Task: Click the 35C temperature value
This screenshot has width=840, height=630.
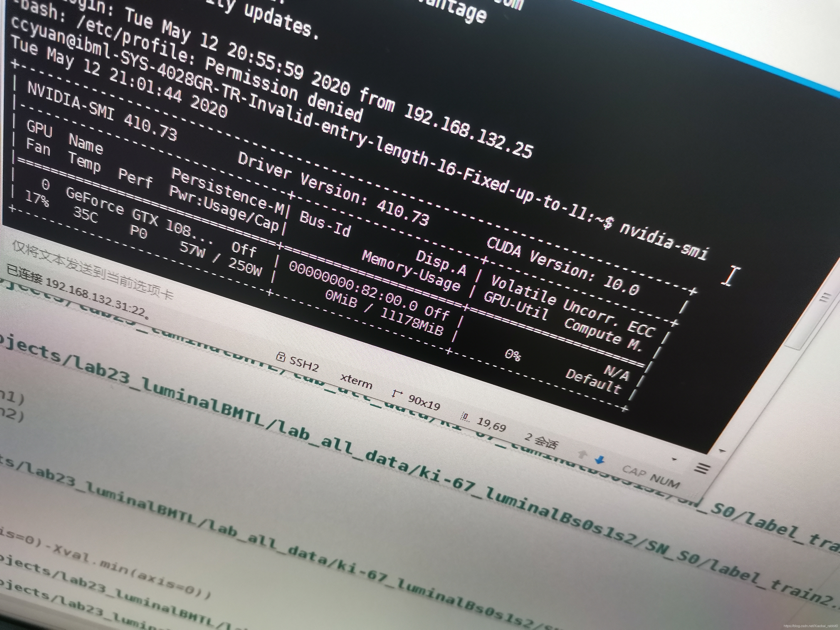Action: 85,215
